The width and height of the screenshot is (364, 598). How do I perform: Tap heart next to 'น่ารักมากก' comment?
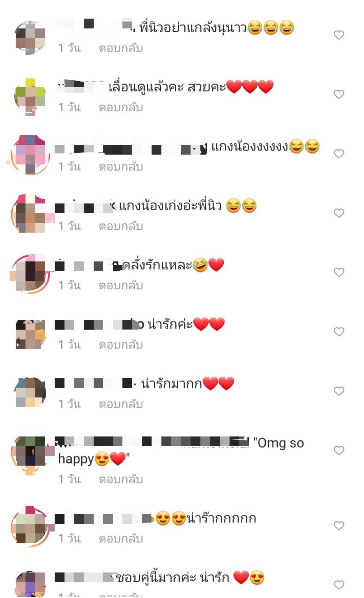point(339,391)
